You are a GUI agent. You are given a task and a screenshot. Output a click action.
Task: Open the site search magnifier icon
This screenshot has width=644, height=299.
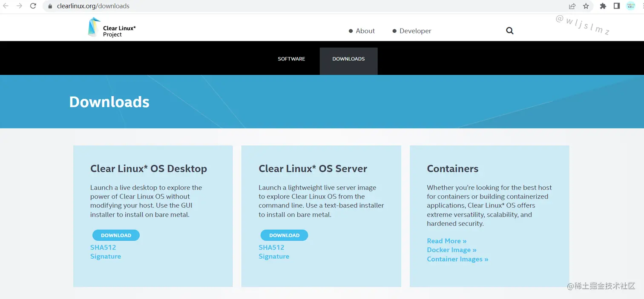coord(510,31)
